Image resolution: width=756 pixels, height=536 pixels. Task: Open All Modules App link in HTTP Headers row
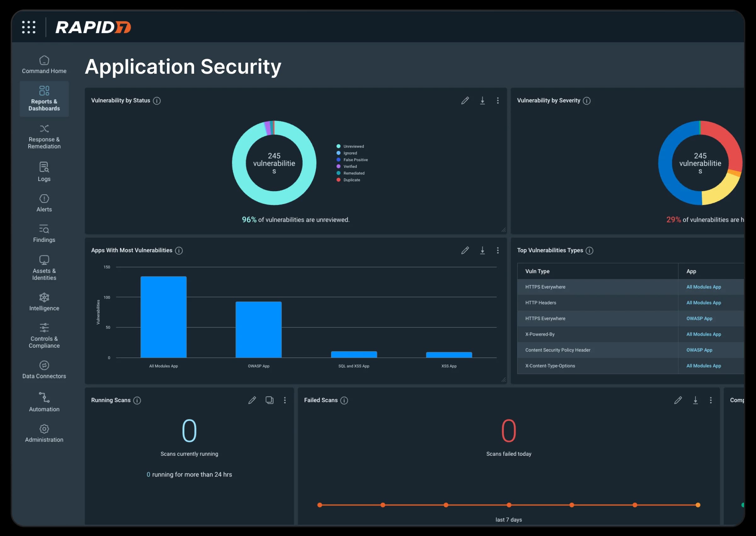point(703,303)
